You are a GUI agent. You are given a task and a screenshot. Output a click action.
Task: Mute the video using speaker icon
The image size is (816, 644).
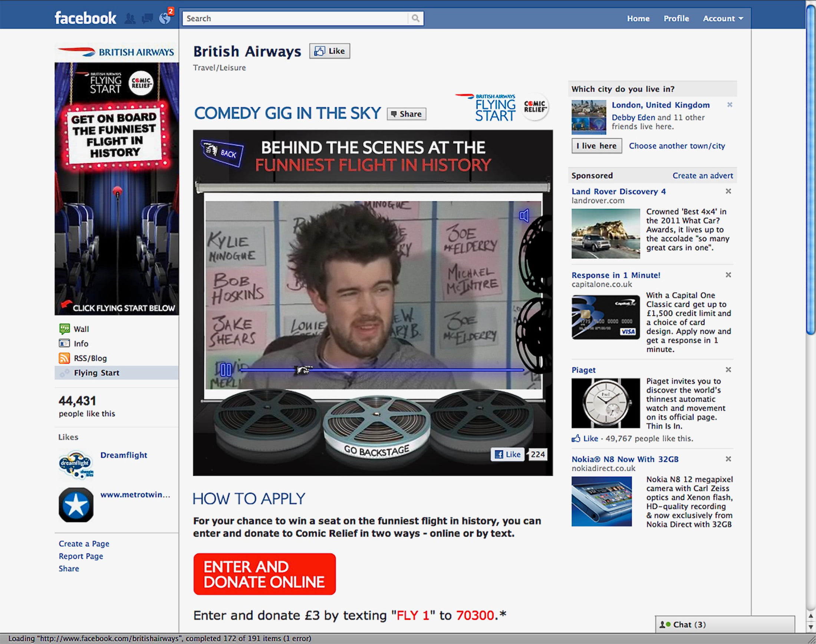[x=524, y=216]
